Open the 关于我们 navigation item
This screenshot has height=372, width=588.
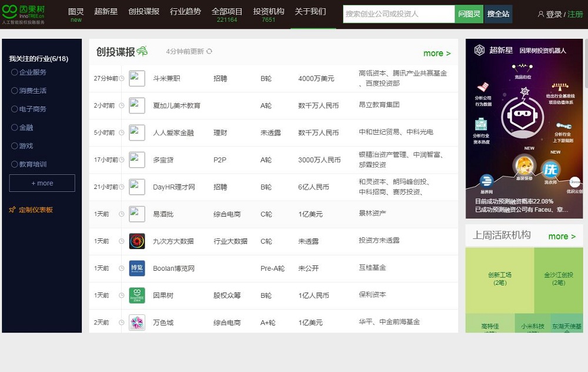[x=310, y=12]
